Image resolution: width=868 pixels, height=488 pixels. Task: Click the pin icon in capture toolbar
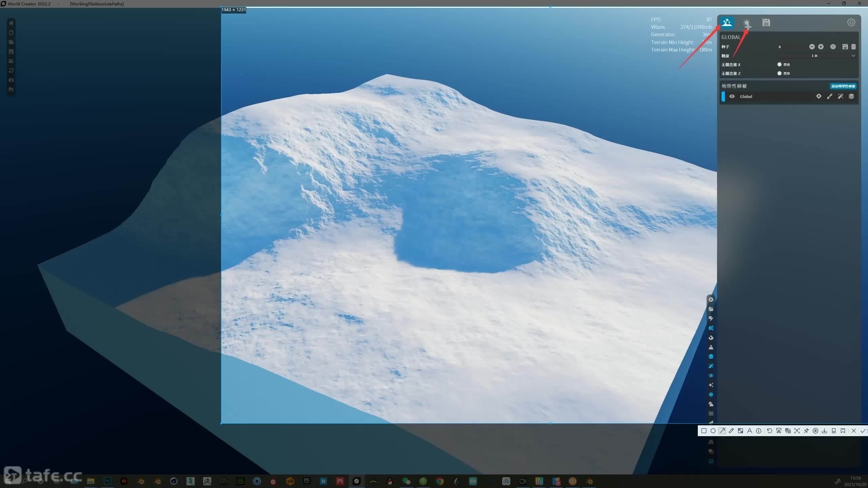coord(806,431)
